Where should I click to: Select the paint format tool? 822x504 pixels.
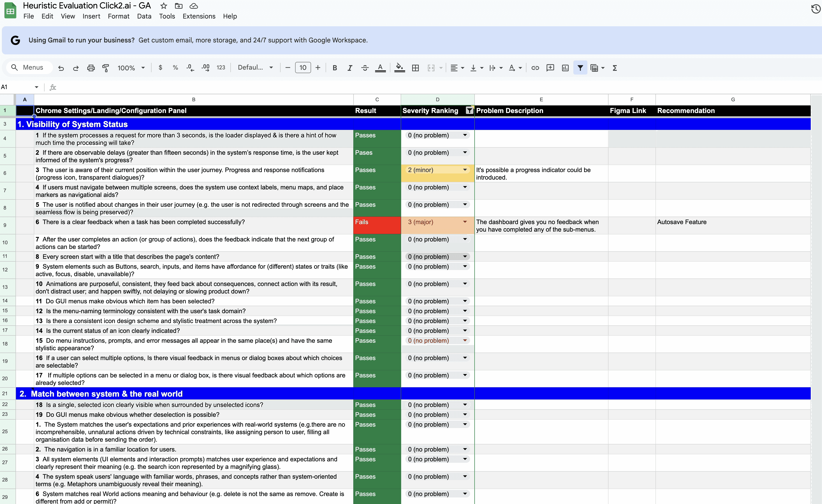[106, 68]
